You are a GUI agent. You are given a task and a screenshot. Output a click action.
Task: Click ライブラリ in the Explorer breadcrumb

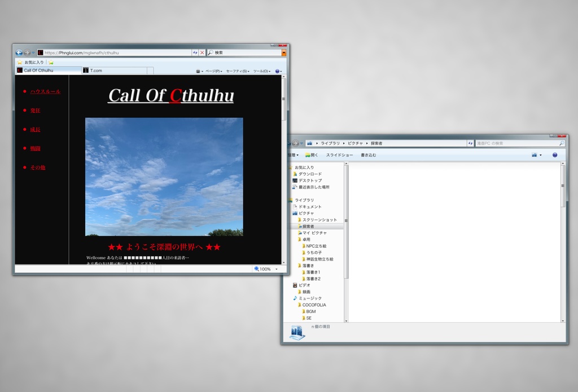pyautogui.click(x=330, y=143)
